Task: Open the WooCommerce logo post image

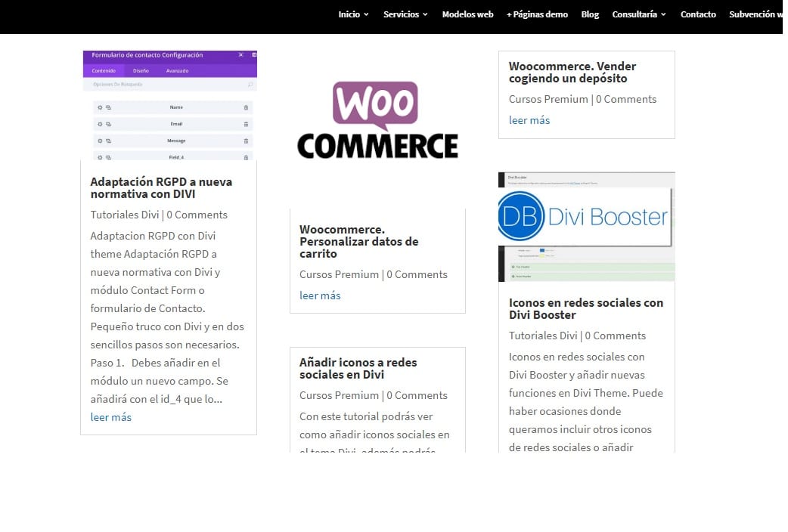Action: (x=377, y=121)
